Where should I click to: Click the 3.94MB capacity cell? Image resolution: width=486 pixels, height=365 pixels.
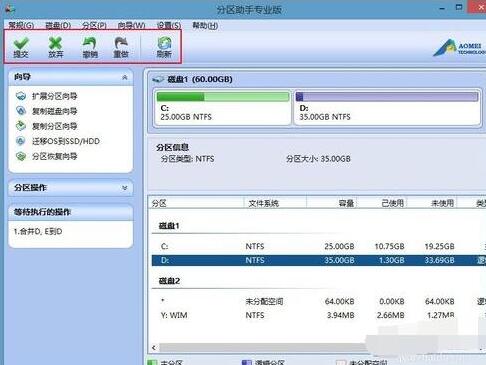(x=340, y=315)
